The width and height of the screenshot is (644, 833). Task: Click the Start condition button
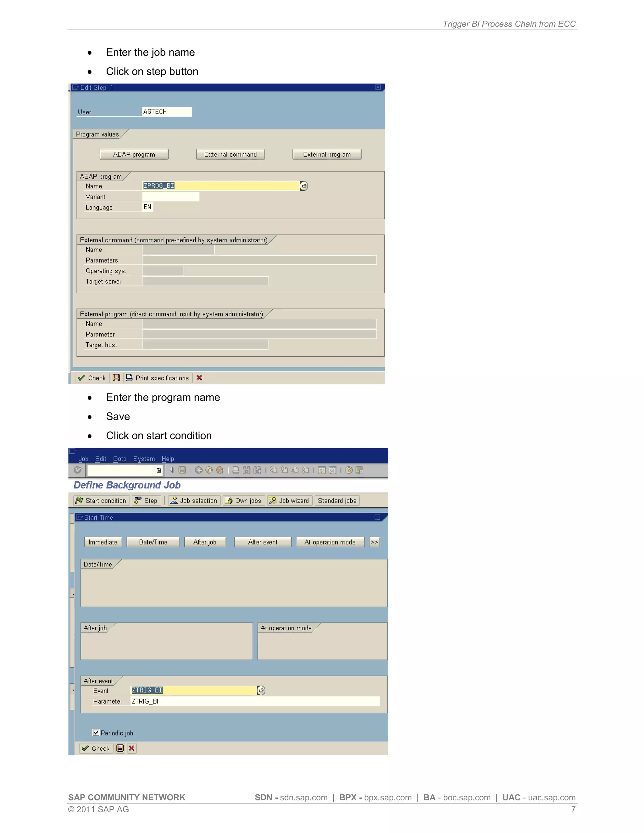click(x=102, y=500)
